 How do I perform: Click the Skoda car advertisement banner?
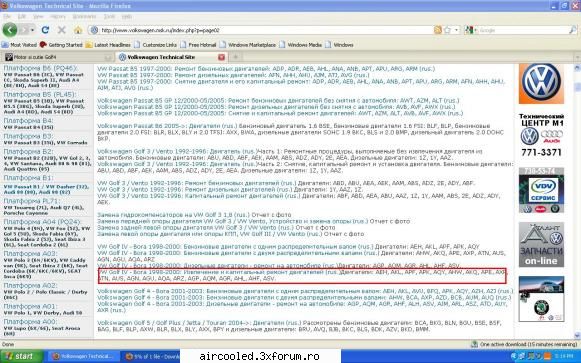[541, 299]
